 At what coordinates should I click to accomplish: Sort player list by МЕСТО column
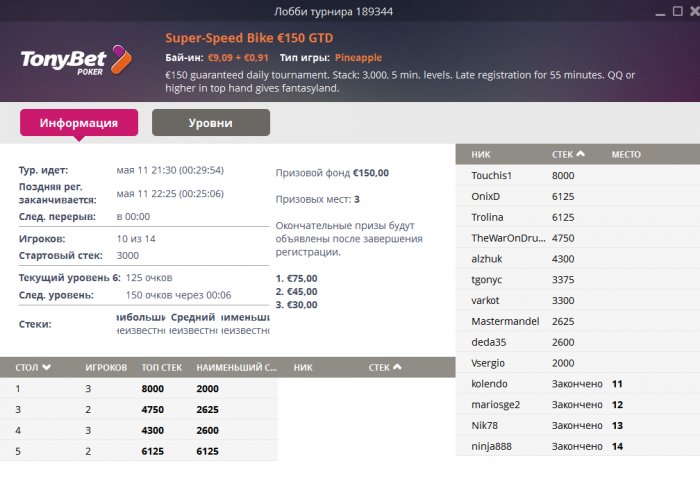(x=626, y=155)
